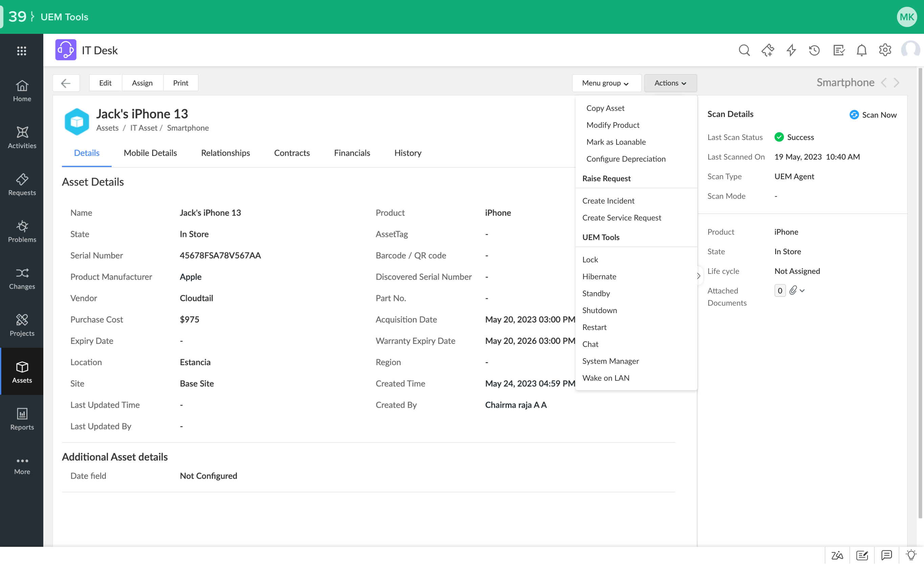Viewport: 924px width, 564px height.
Task: Open Assets breadcrumb link
Action: coord(107,128)
